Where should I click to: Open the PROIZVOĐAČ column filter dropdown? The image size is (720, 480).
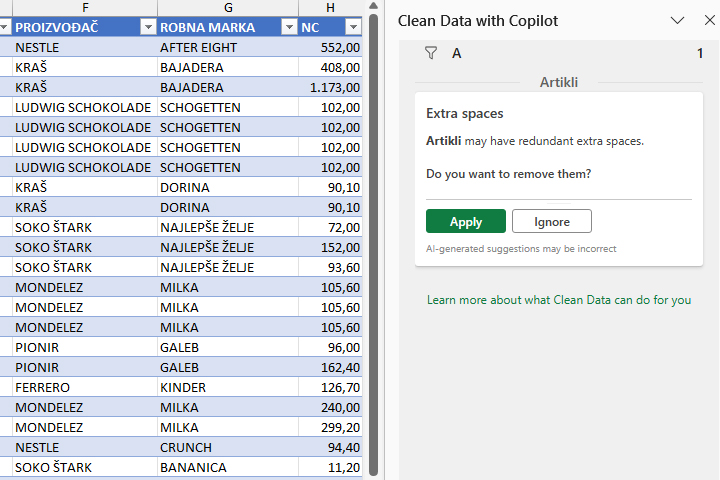pos(148,28)
